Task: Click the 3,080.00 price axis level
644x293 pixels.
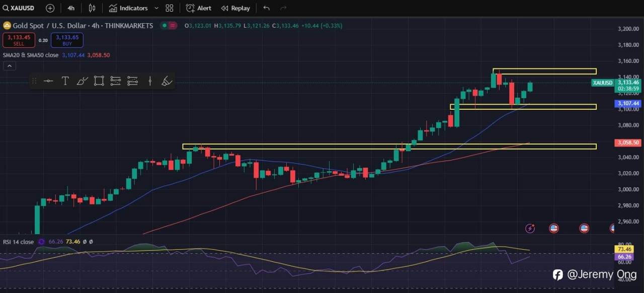Action: pyautogui.click(x=628, y=125)
